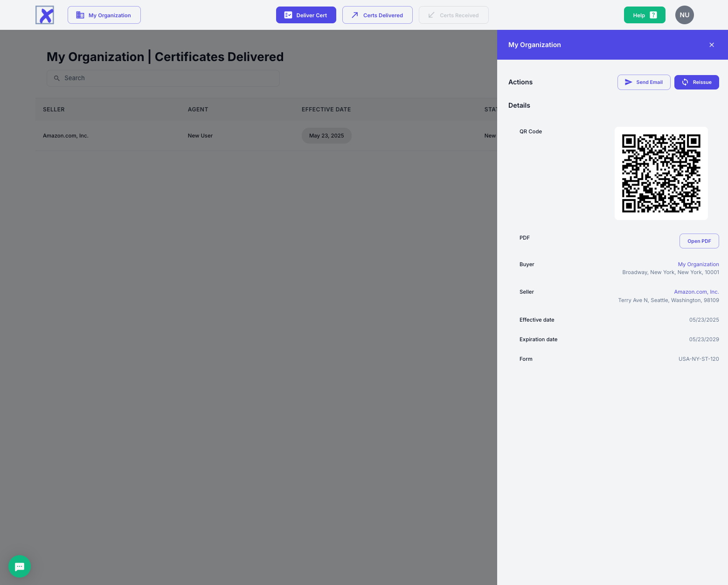
Task: Send the certificate by email
Action: point(644,82)
